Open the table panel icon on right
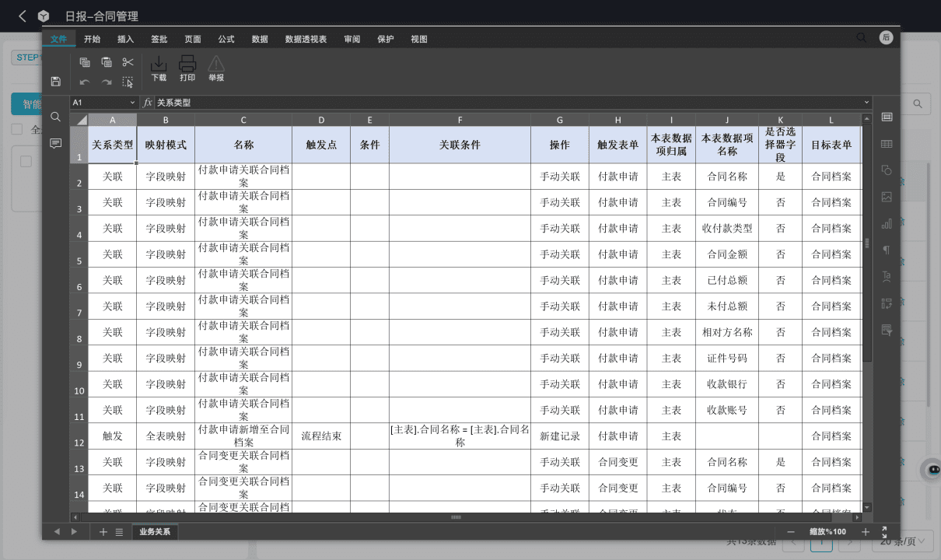 (887, 144)
